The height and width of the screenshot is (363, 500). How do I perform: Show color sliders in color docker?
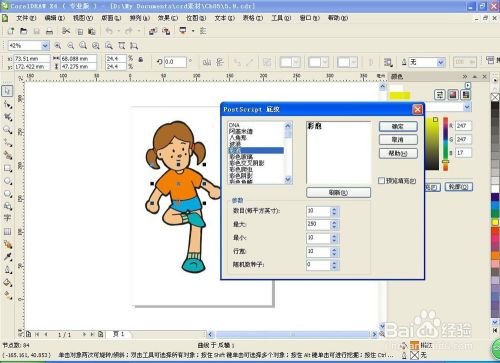pos(440,95)
